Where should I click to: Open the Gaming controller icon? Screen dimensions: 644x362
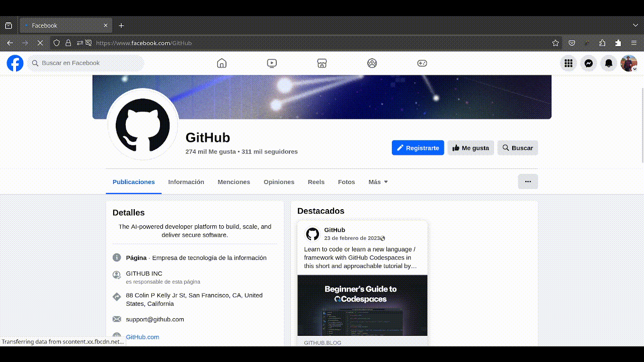coord(422,63)
